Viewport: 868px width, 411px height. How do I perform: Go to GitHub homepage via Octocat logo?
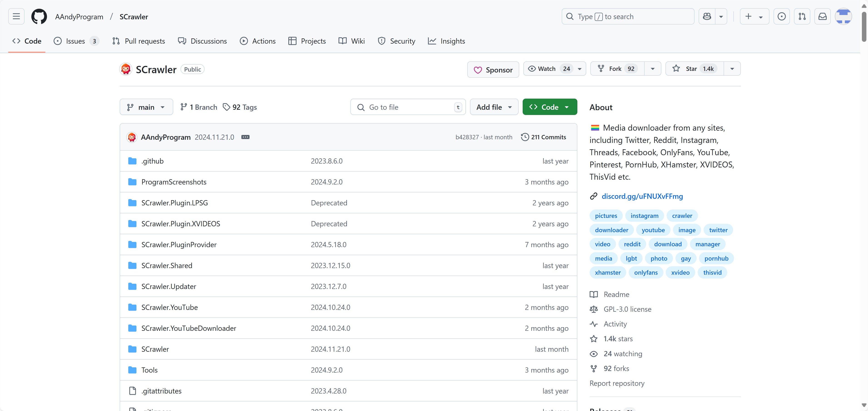pos(39,17)
